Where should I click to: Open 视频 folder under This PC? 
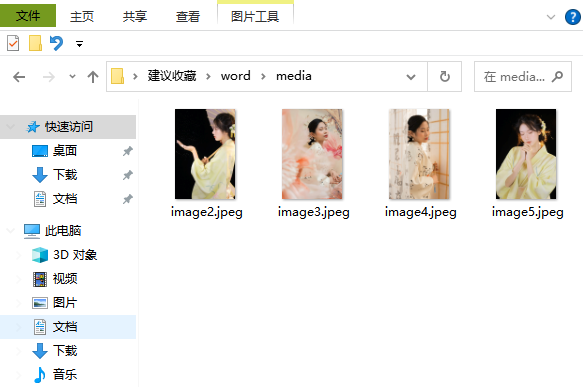(x=65, y=278)
